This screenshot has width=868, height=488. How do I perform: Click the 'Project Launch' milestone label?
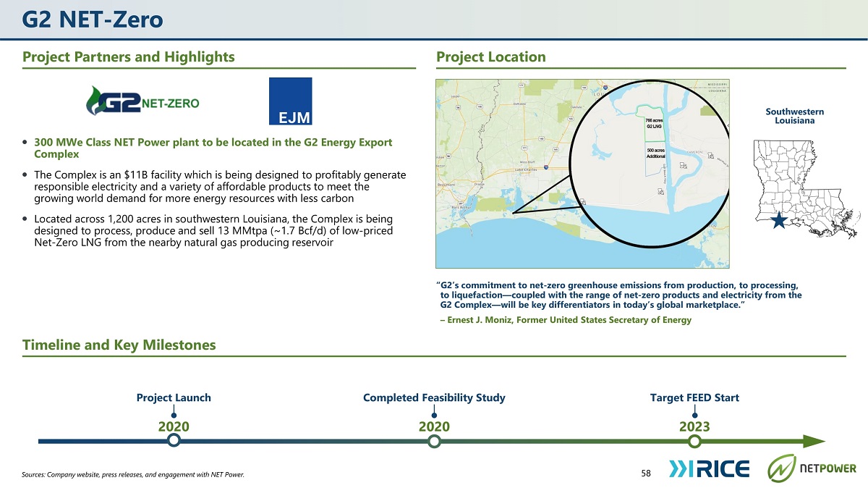[x=174, y=397]
